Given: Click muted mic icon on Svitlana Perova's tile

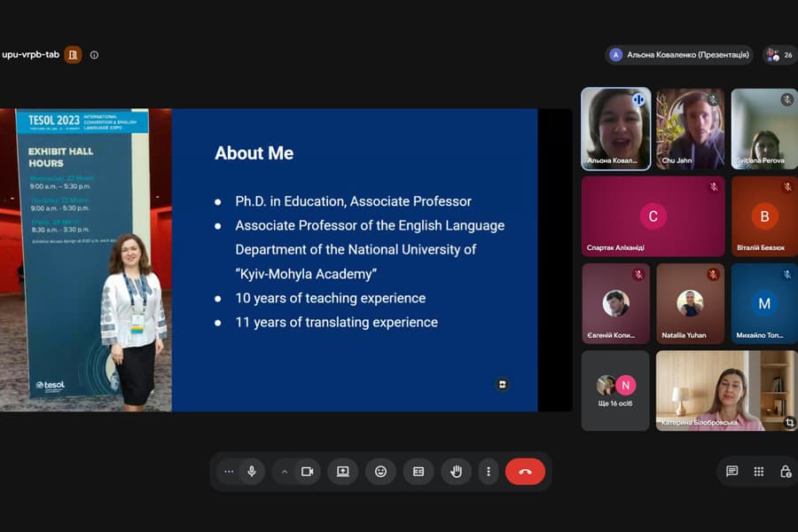Looking at the screenshot, I should coord(786,100).
